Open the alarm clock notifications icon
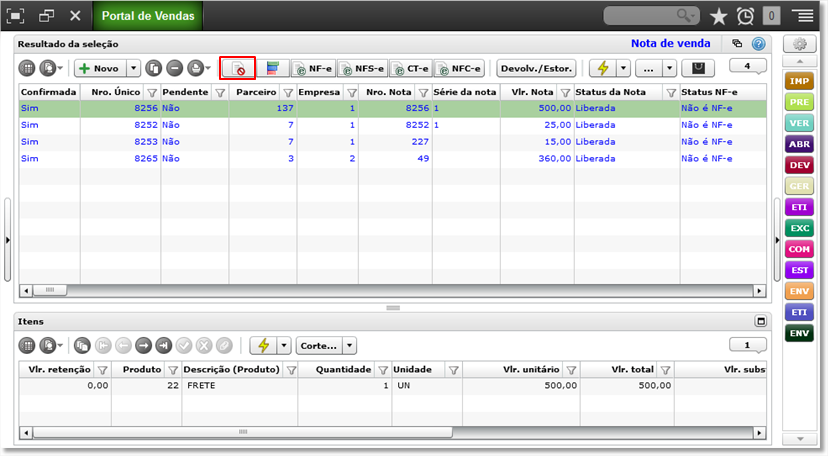828x456 pixels. 745,16
